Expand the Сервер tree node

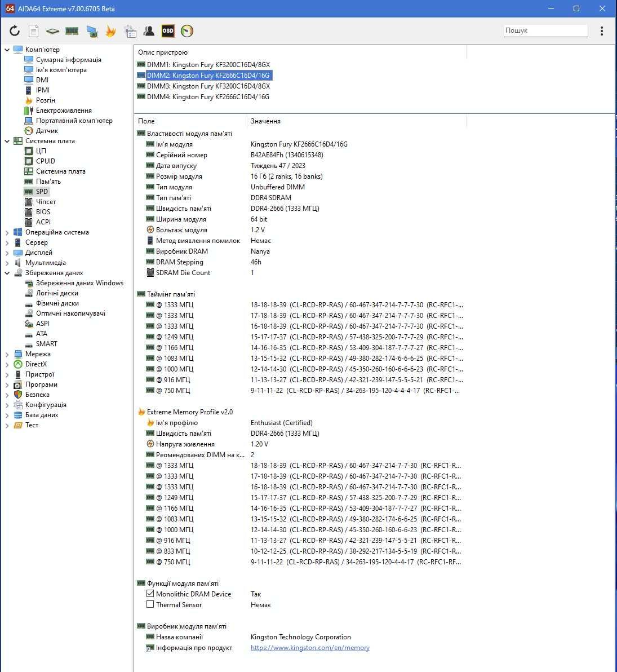tap(7, 242)
